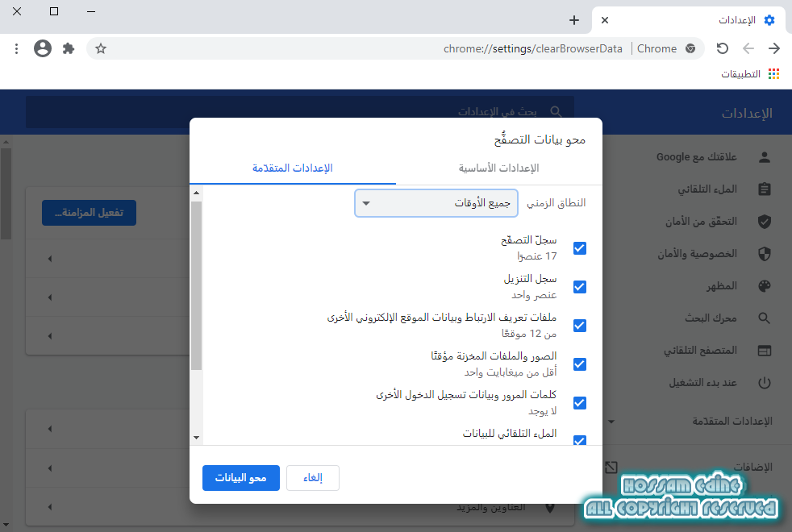792x532 pixels.
Task: Uncheck كلمات المرور checkbox
Action: pyautogui.click(x=580, y=403)
